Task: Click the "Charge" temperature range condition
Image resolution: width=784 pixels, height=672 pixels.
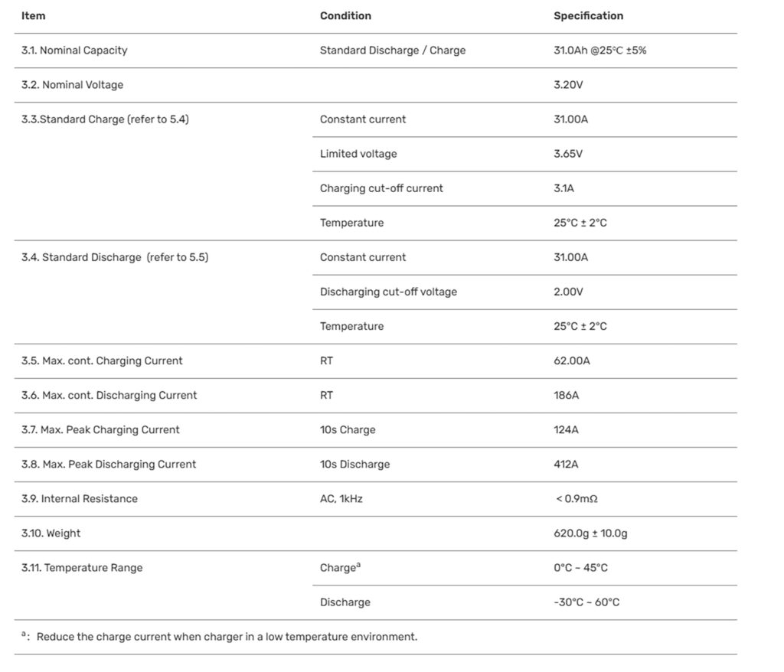Action: (x=338, y=568)
